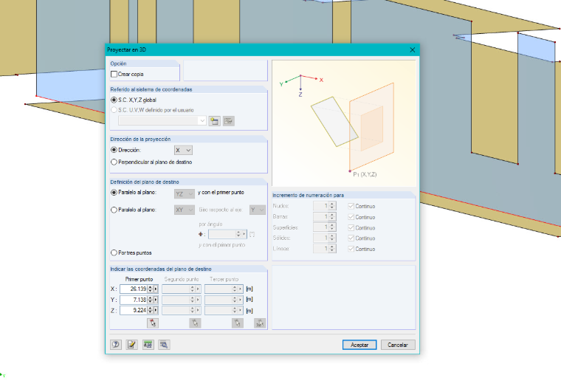Open units and decimal places settings
The image size is (561, 392).
click(148, 345)
